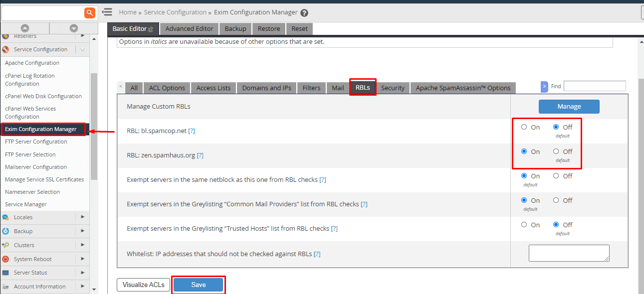Open help link for bl.spamcop.net
Screen dimensions: 644x294
coord(192,131)
